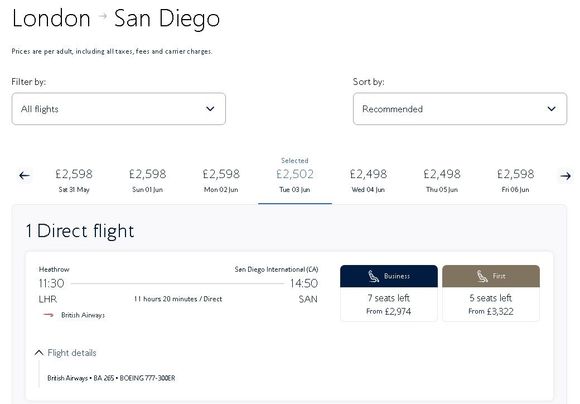Click the British Airways logo ribbon

[48, 315]
